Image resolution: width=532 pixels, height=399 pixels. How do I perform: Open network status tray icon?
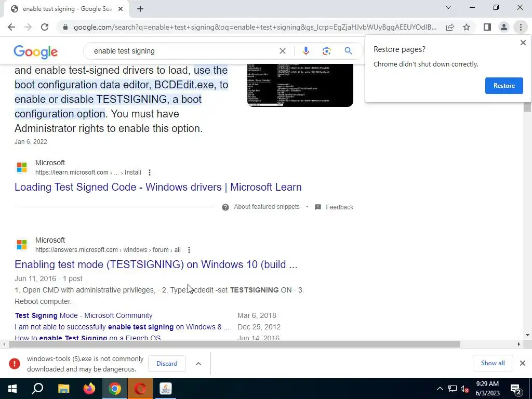click(x=453, y=389)
